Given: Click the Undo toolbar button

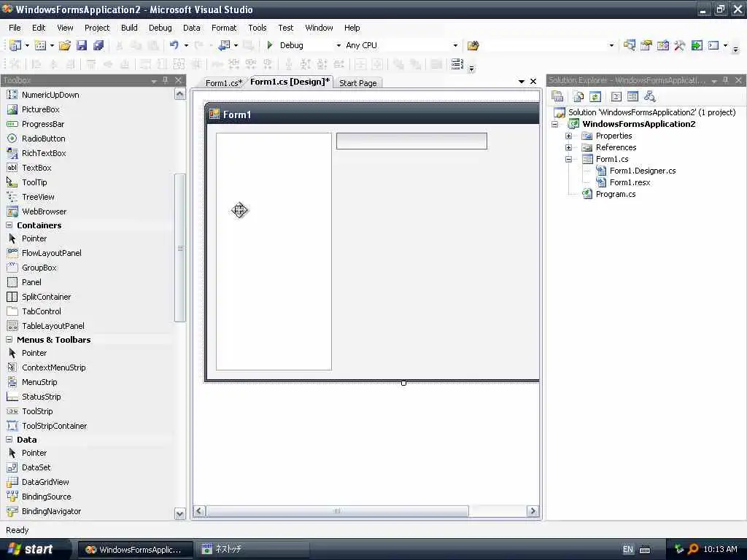Looking at the screenshot, I should point(174,45).
